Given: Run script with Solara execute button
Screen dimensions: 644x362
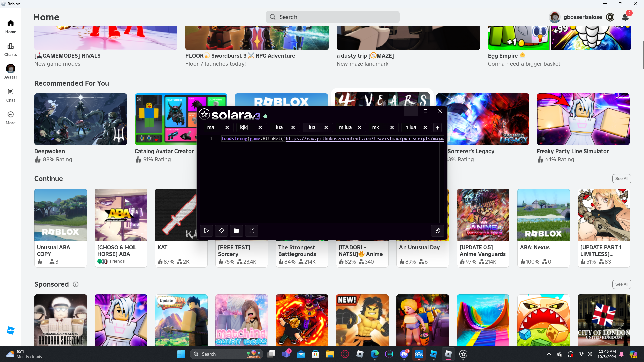Looking at the screenshot, I should coord(206,231).
